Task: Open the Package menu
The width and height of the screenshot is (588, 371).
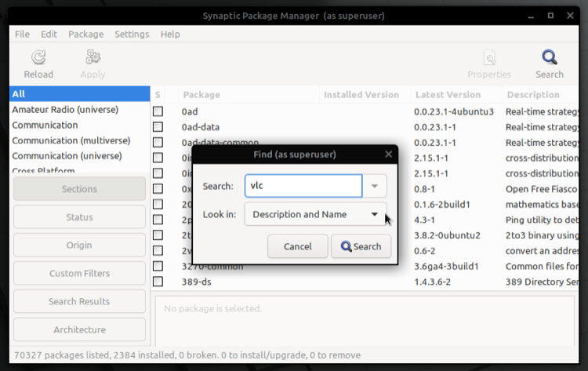Action: coord(86,35)
